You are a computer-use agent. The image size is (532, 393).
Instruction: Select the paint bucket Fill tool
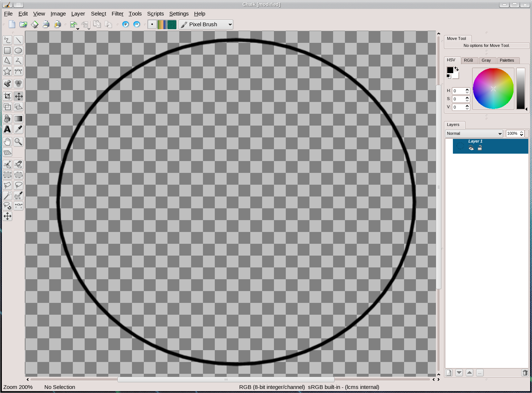click(x=7, y=119)
